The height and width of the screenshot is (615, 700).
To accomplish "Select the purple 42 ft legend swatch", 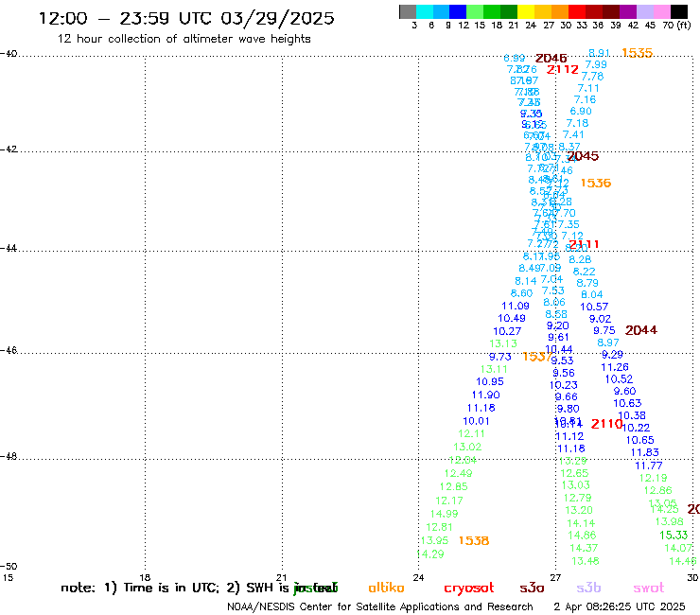I will click(x=628, y=11).
